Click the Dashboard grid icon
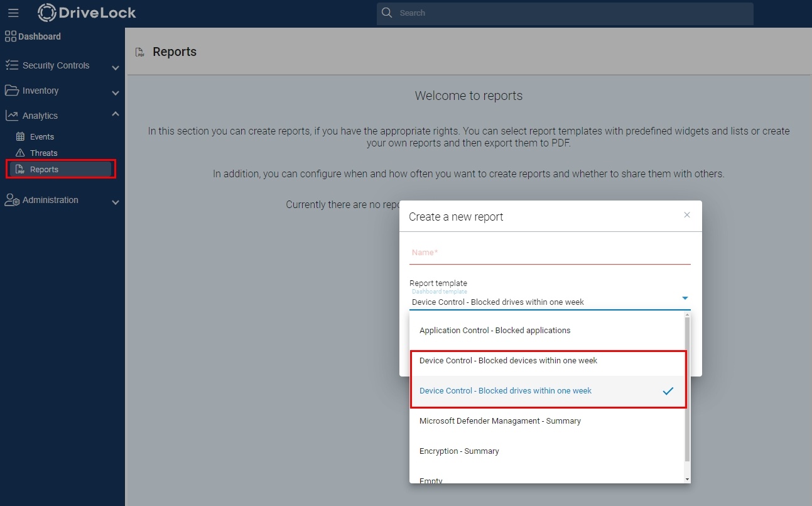Image resolution: width=812 pixels, height=506 pixels. point(11,36)
